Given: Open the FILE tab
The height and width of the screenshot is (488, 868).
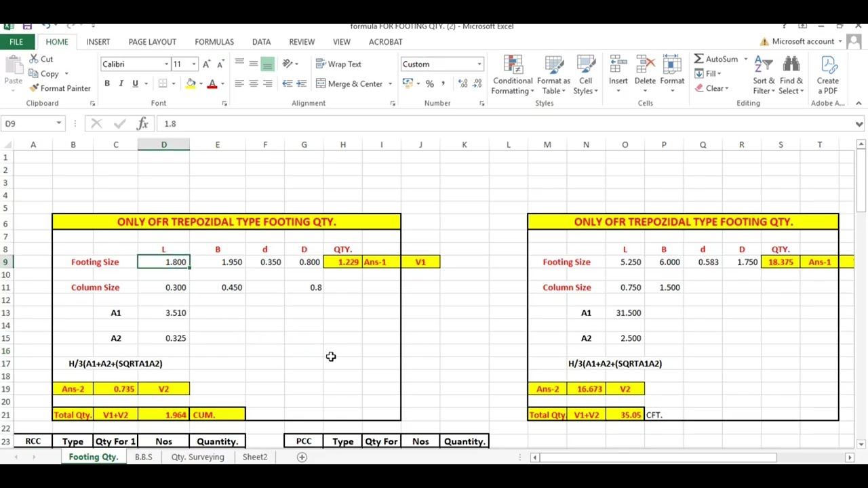Looking at the screenshot, I should 16,41.
